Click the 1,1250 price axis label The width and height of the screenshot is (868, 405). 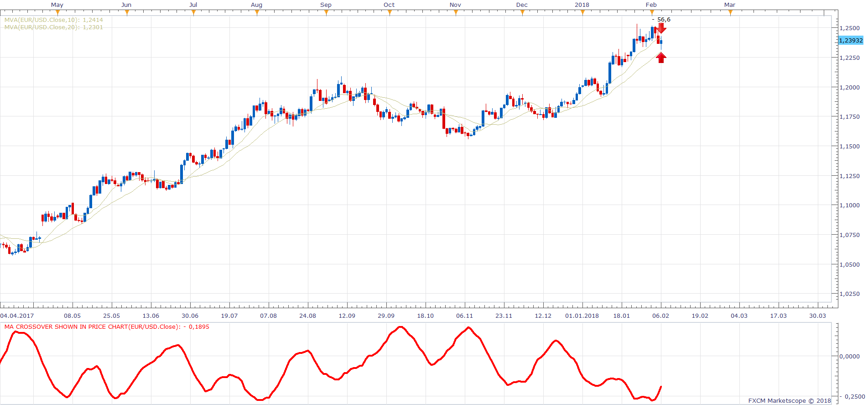pyautogui.click(x=850, y=176)
